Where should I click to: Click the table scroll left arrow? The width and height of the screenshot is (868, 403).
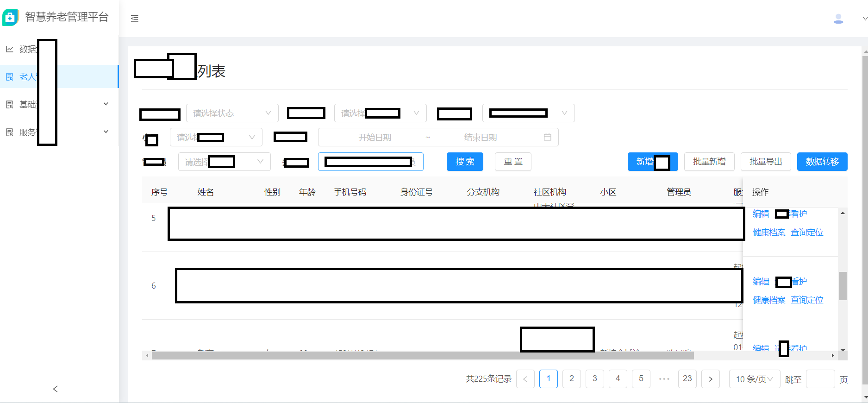147,356
